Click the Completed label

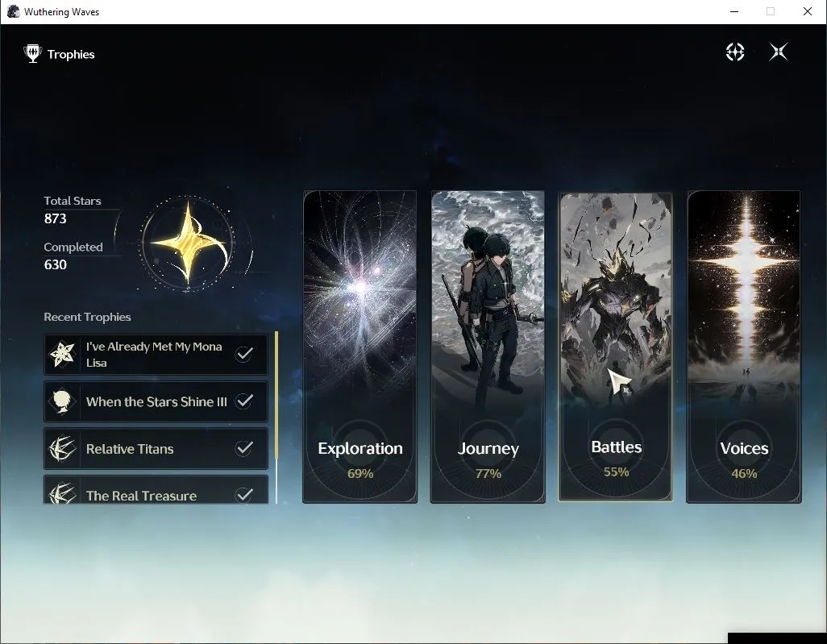pos(73,247)
